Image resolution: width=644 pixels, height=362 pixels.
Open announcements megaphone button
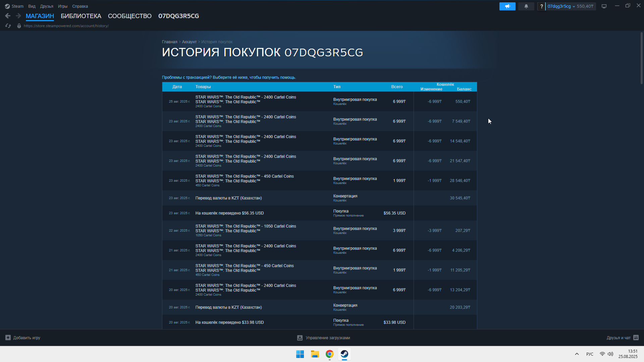pyautogui.click(x=507, y=6)
